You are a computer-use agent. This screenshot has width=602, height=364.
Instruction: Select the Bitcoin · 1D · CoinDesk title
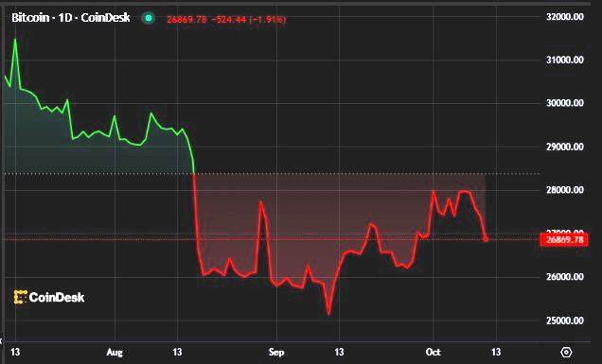click(71, 18)
